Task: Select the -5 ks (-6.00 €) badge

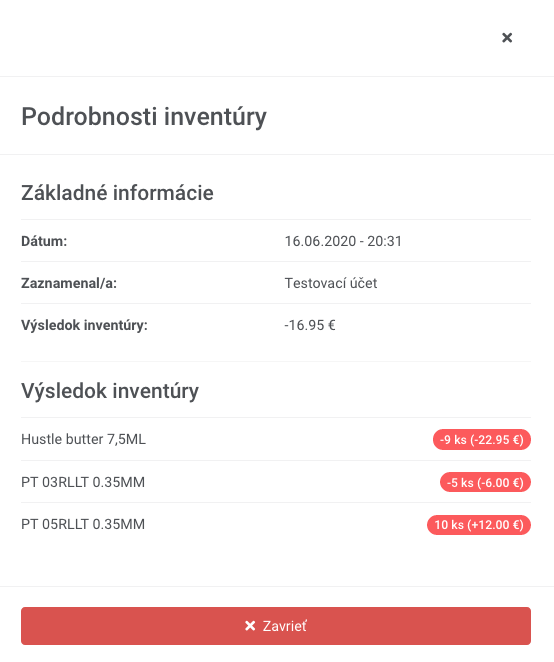Action: (485, 482)
